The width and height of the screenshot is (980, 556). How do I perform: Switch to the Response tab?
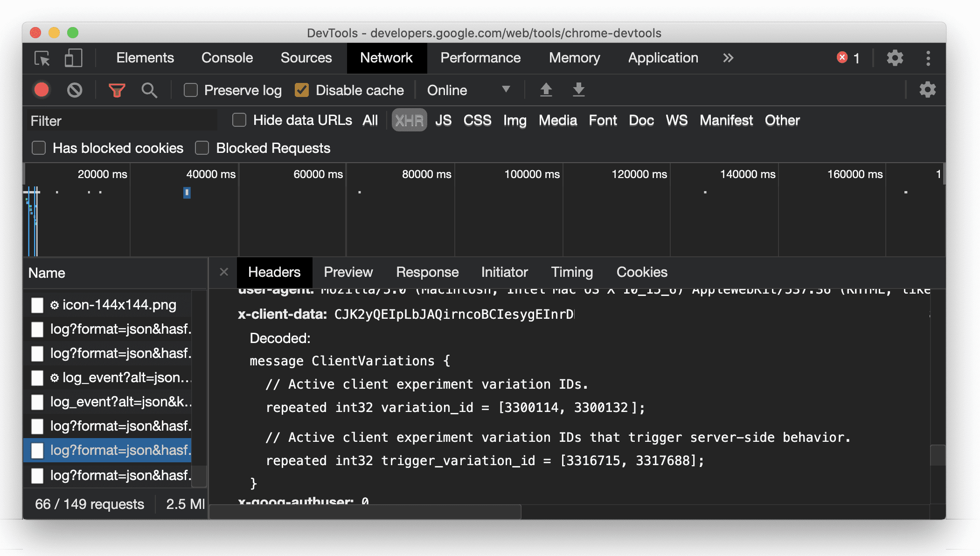pyautogui.click(x=427, y=272)
